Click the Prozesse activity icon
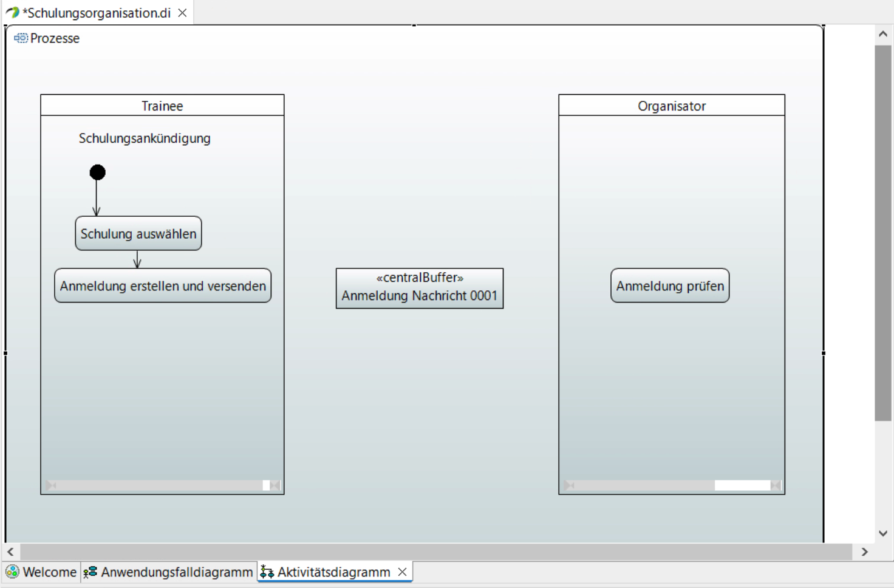The width and height of the screenshot is (894, 588). pyautogui.click(x=21, y=38)
